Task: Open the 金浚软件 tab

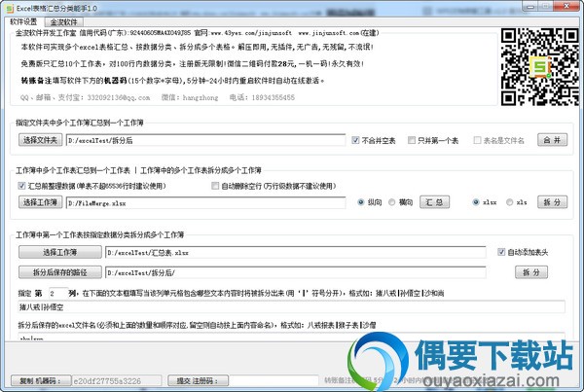Action: click(x=63, y=22)
